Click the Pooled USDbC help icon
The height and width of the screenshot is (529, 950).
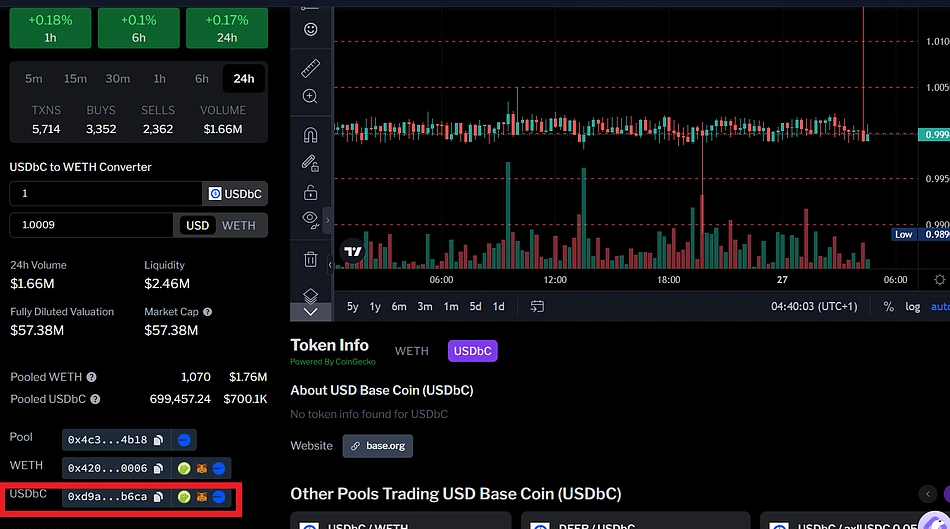tap(95, 399)
